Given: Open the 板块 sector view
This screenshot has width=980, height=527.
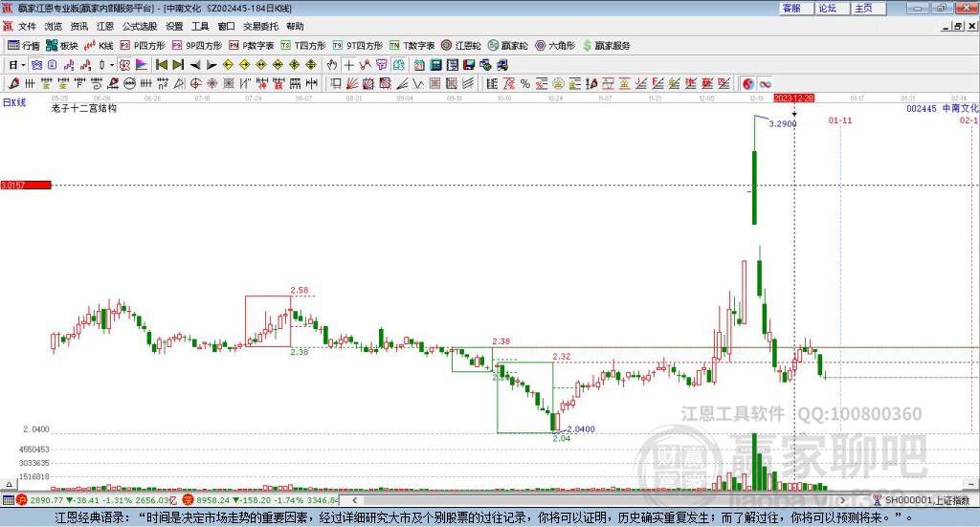Looking at the screenshot, I should [62, 46].
